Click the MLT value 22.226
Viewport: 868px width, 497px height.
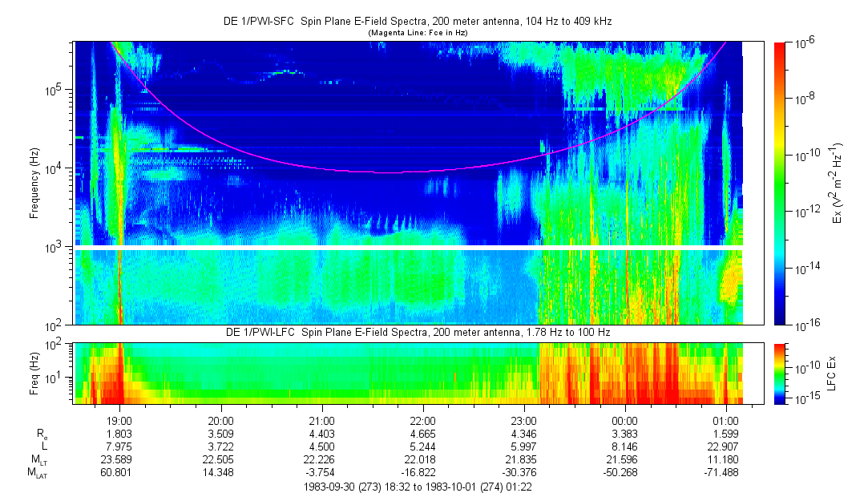tap(320, 459)
